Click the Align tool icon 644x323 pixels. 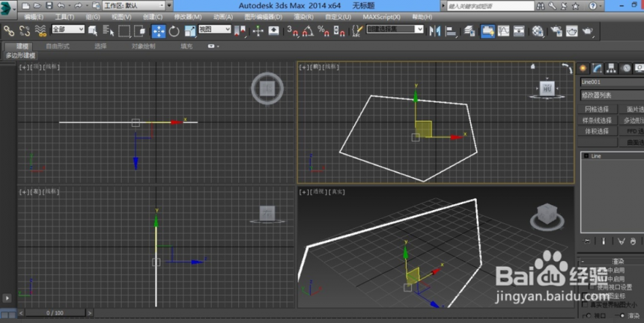[x=452, y=31]
